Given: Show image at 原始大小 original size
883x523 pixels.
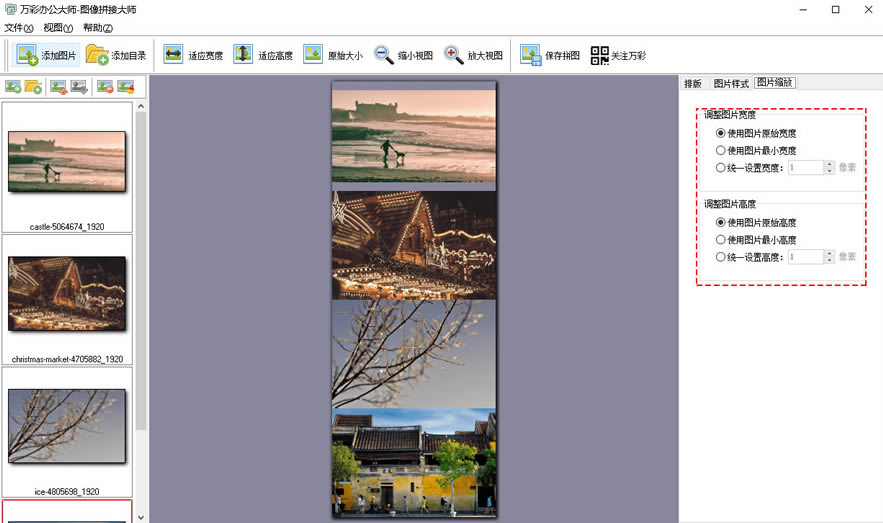Looking at the screenshot, I should point(313,55).
